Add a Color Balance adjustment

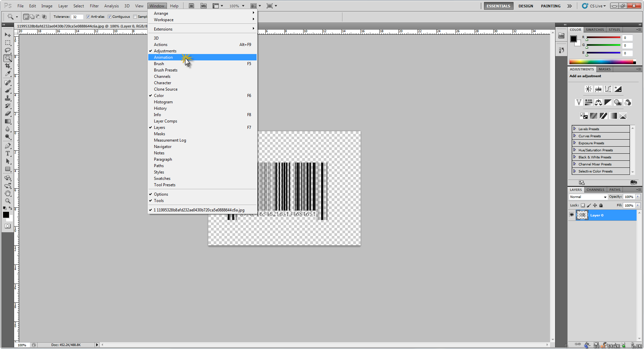(x=598, y=102)
